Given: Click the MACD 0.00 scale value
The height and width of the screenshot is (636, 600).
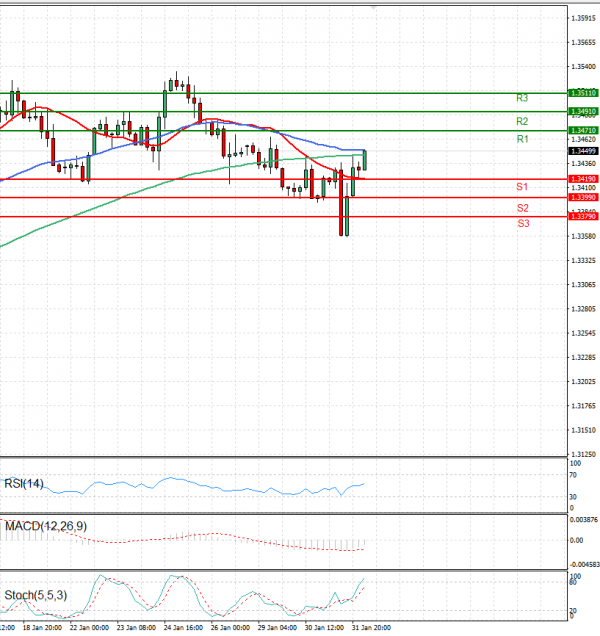Looking at the screenshot, I should [x=576, y=541].
